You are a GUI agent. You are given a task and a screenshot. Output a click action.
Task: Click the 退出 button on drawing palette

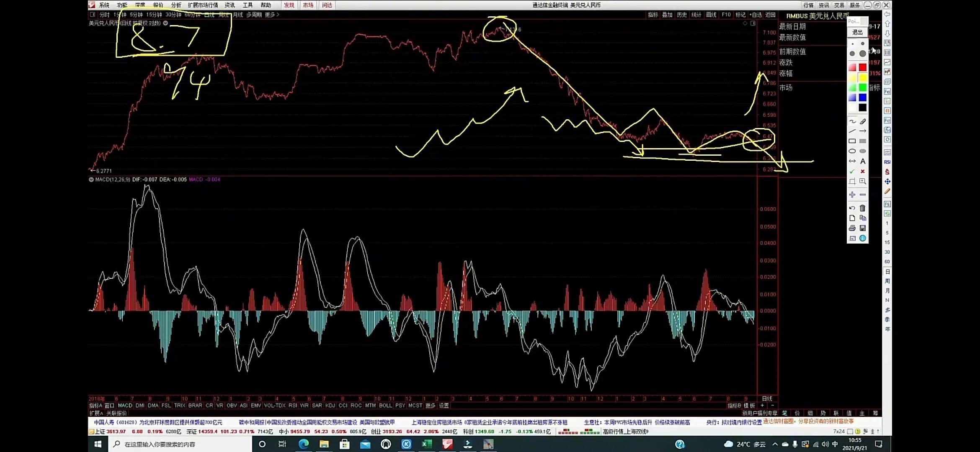(x=857, y=32)
